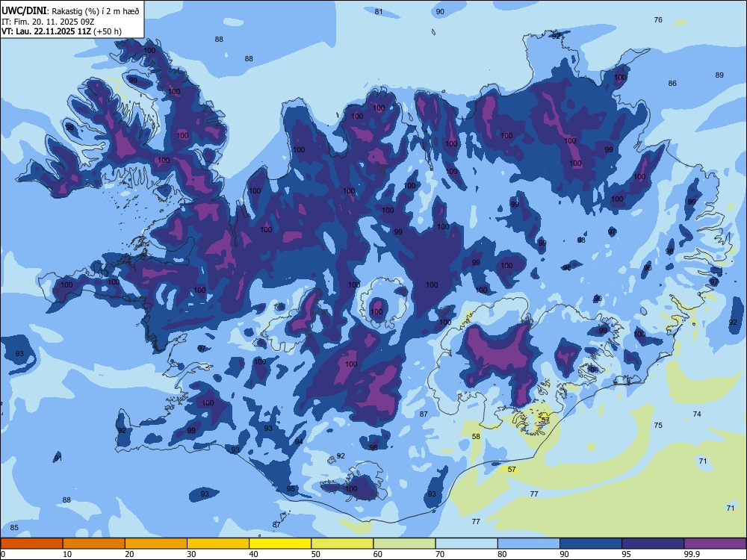Click the pale yellow 50–60 legend segment

click(x=343, y=544)
